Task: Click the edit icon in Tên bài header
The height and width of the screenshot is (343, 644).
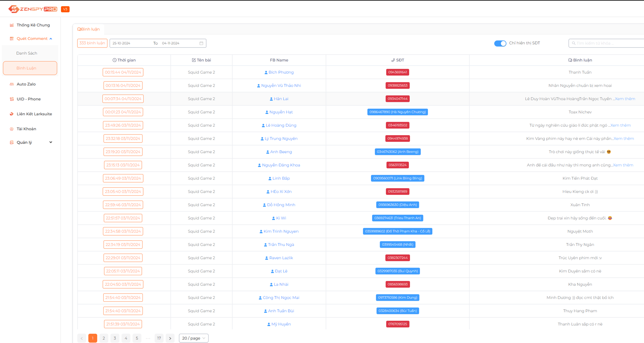Action: (x=194, y=60)
